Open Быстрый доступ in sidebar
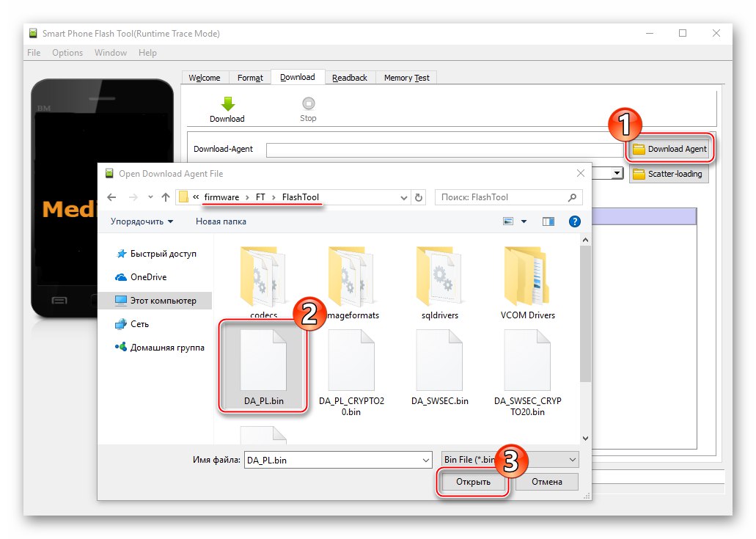 click(x=157, y=254)
